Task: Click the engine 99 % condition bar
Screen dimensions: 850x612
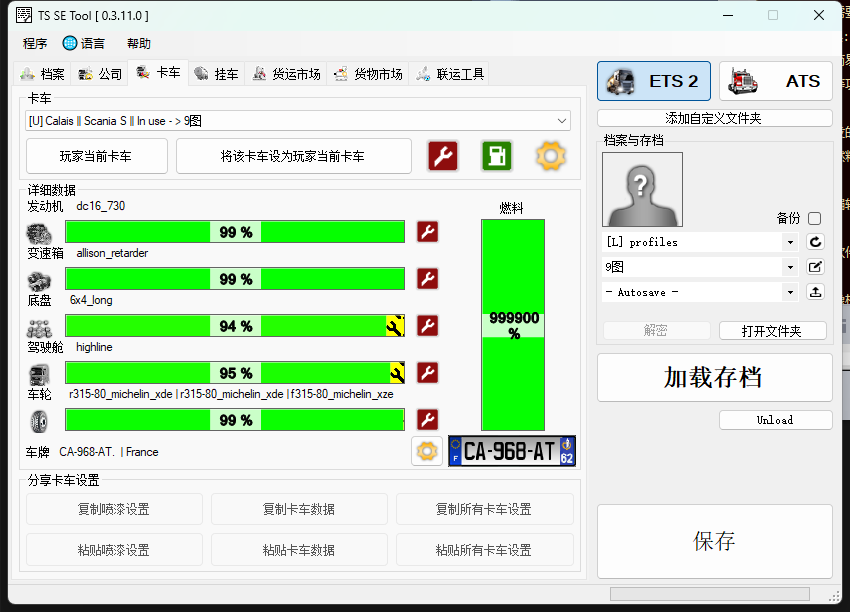Action: tap(235, 232)
